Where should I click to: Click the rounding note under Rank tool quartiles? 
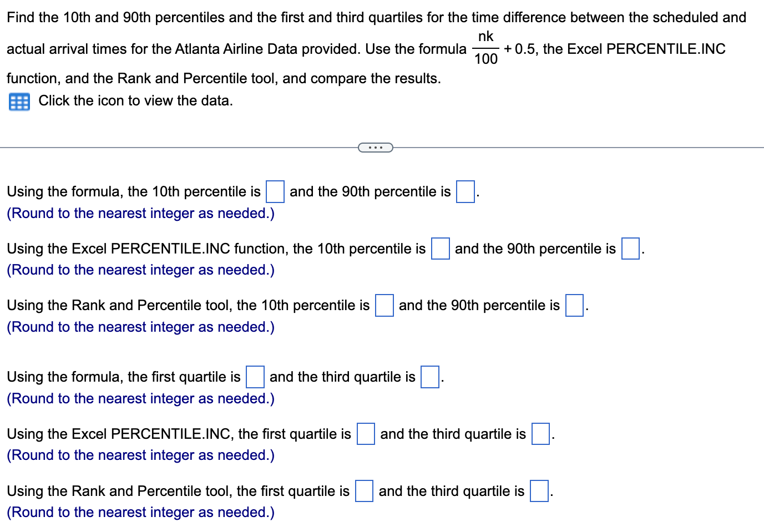pos(140,512)
